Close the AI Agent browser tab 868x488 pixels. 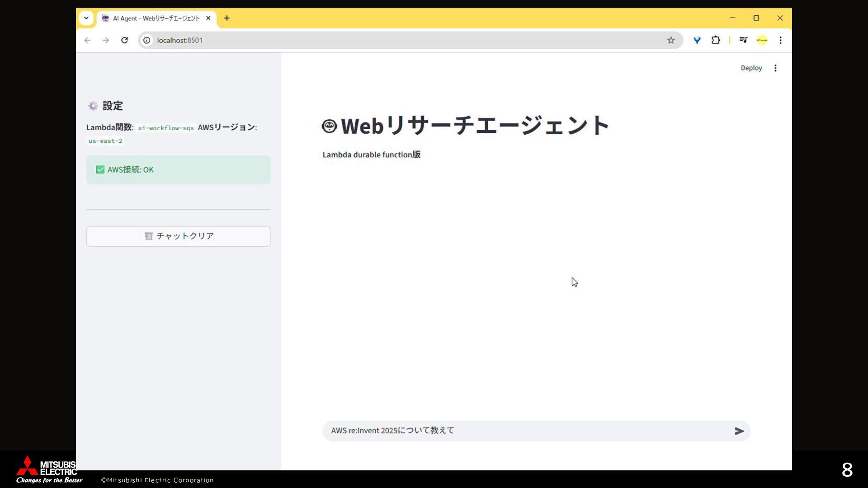(208, 18)
